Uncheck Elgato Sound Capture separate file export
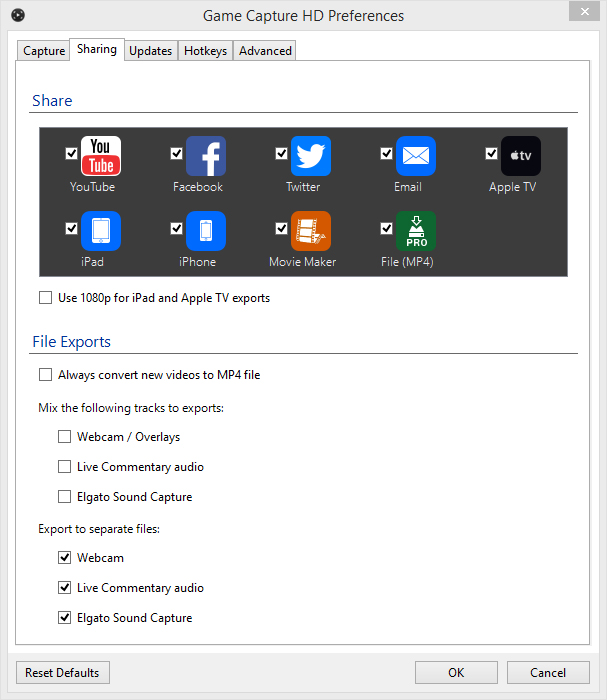This screenshot has height=700, width=607. [65, 618]
